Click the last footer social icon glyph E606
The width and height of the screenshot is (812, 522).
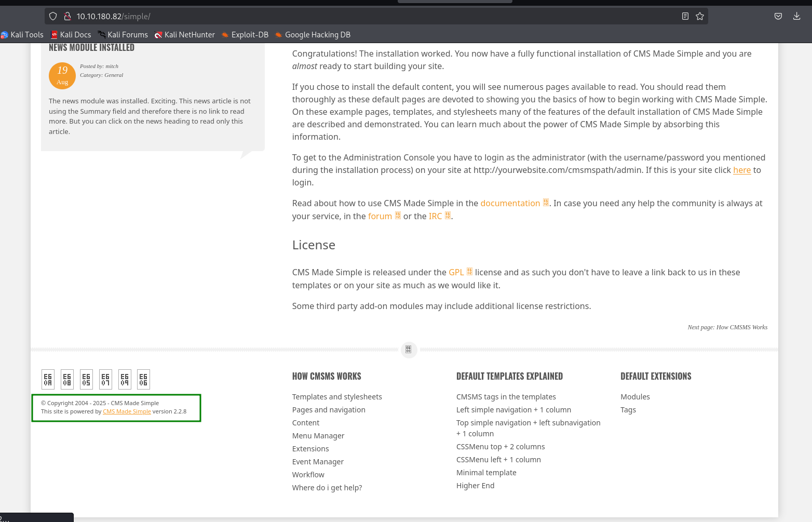point(143,379)
